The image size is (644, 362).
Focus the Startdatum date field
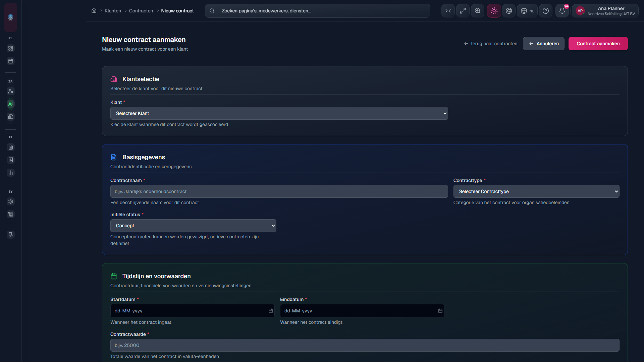point(192,311)
